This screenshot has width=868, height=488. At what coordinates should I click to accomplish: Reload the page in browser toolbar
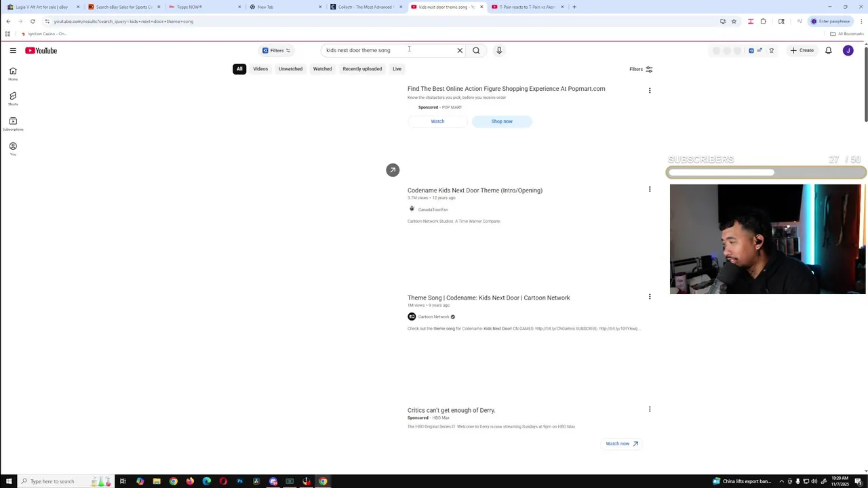(33, 21)
